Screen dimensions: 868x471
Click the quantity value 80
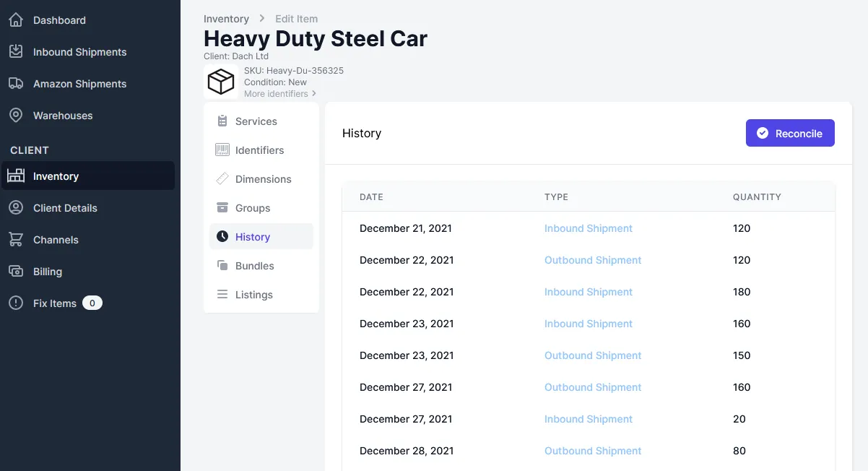[x=739, y=451]
